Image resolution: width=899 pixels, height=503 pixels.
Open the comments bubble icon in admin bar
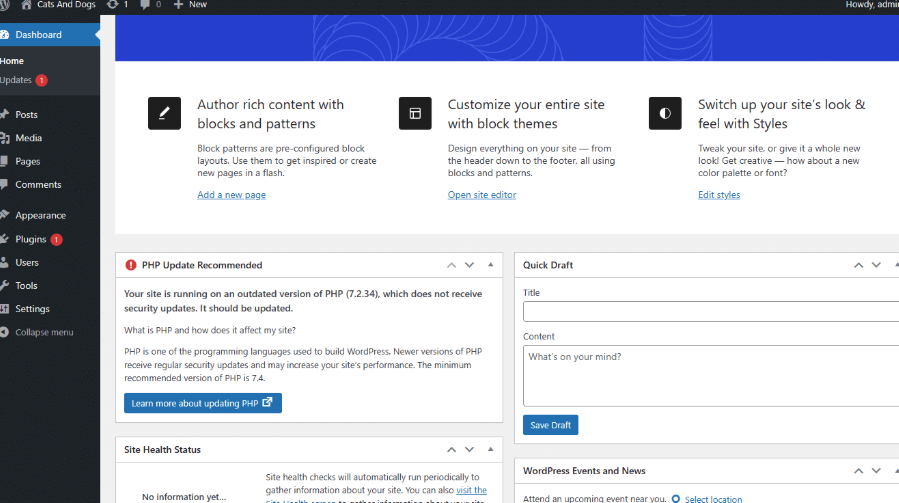145,5
